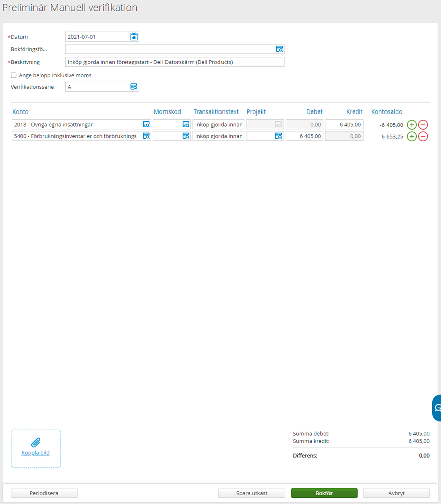Open the chat support widget
The height and width of the screenshot is (504, 441).
click(x=437, y=408)
